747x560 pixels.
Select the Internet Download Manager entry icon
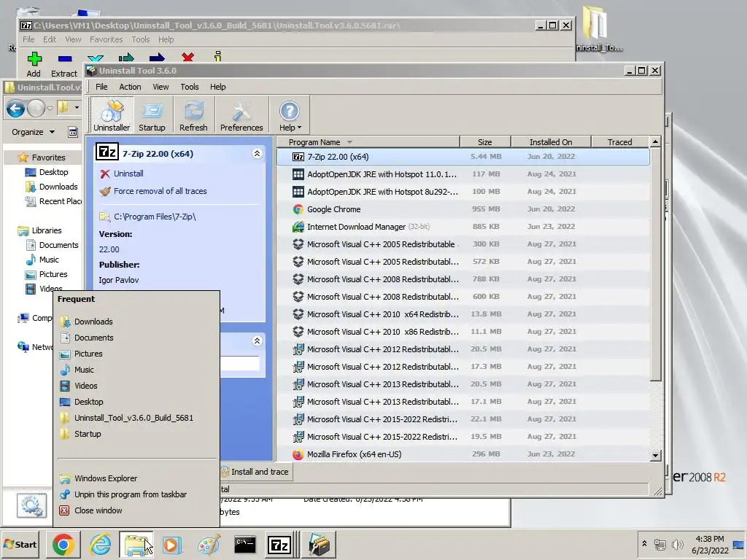pyautogui.click(x=298, y=227)
